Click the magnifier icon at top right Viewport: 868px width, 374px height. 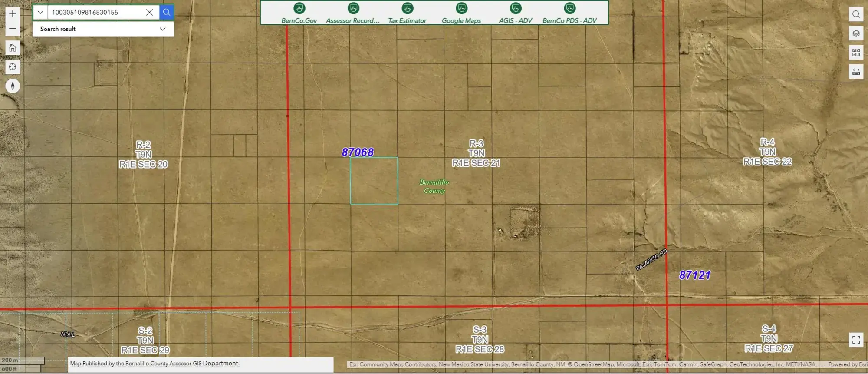click(856, 14)
